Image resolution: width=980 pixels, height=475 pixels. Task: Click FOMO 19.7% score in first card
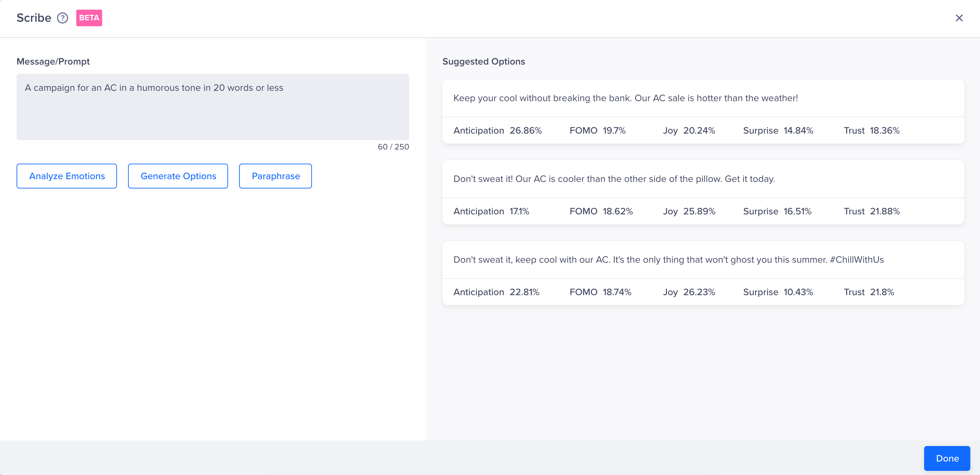point(597,130)
